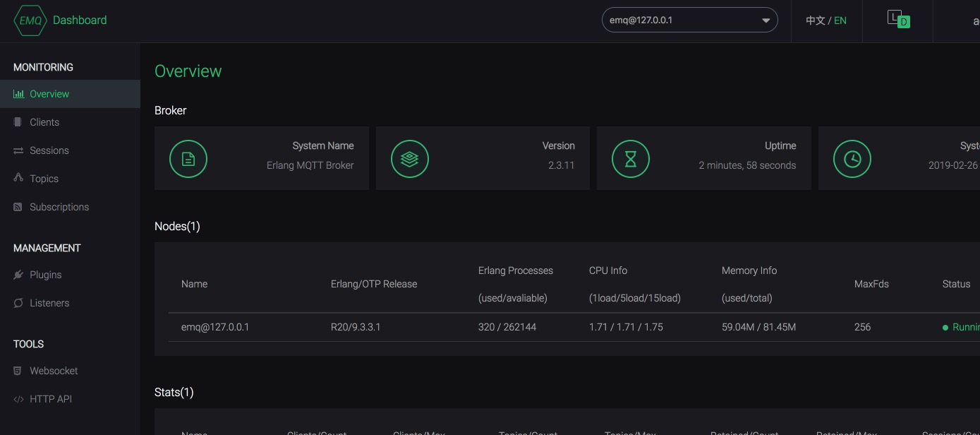The height and width of the screenshot is (435, 980).
Task: Open the HTTP API tool icon
Action: point(20,398)
